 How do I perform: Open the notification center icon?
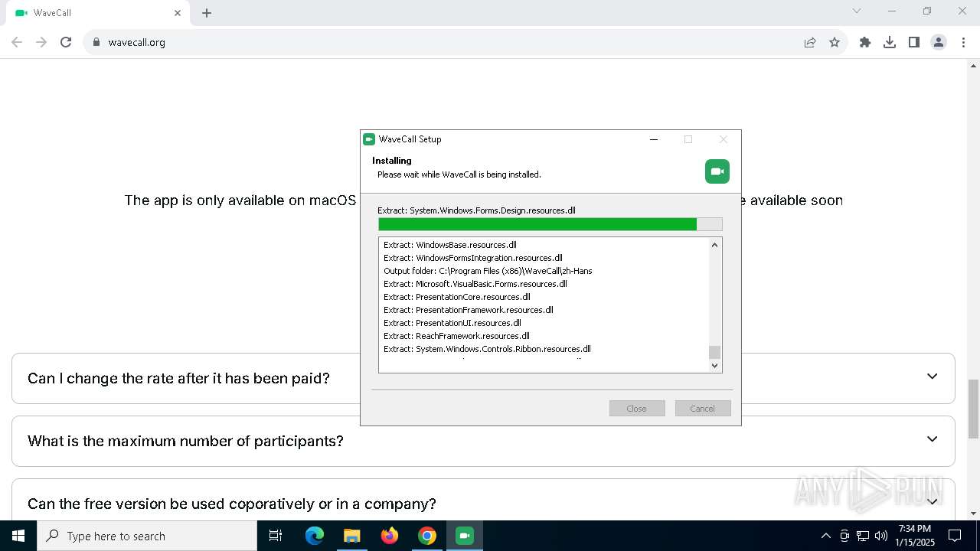click(x=955, y=536)
